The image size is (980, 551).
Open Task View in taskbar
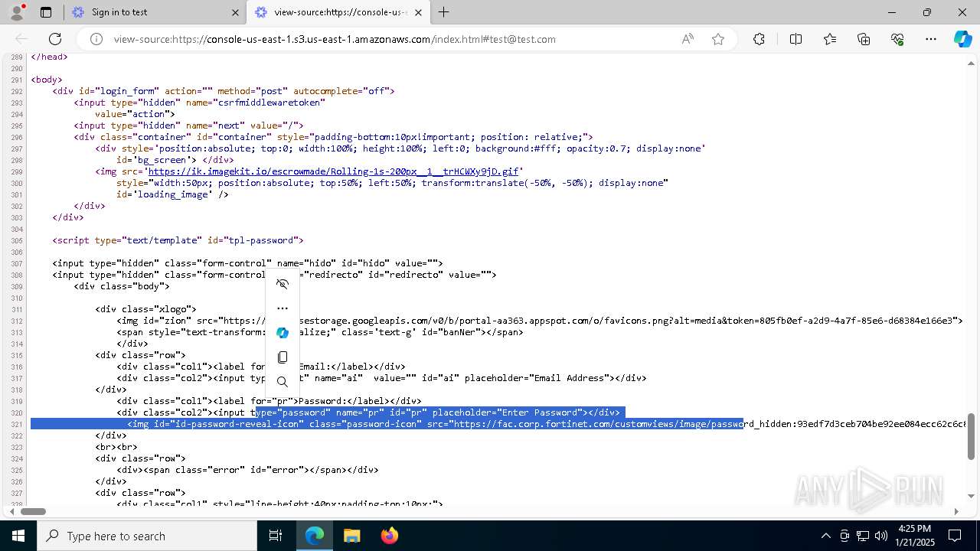tap(276, 536)
